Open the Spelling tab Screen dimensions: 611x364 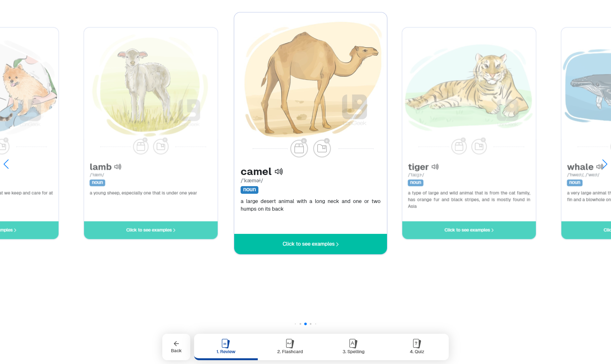[353, 346]
